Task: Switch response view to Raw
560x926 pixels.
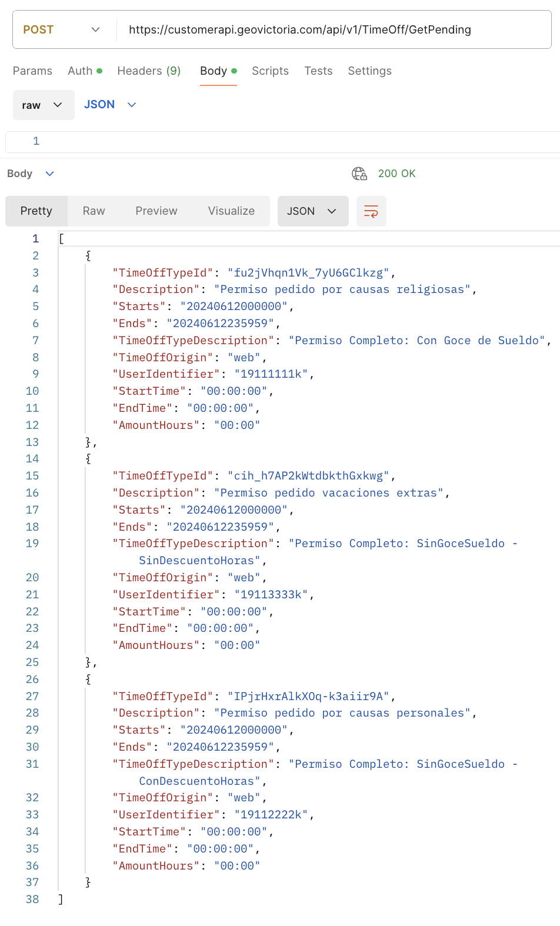Action: (94, 211)
